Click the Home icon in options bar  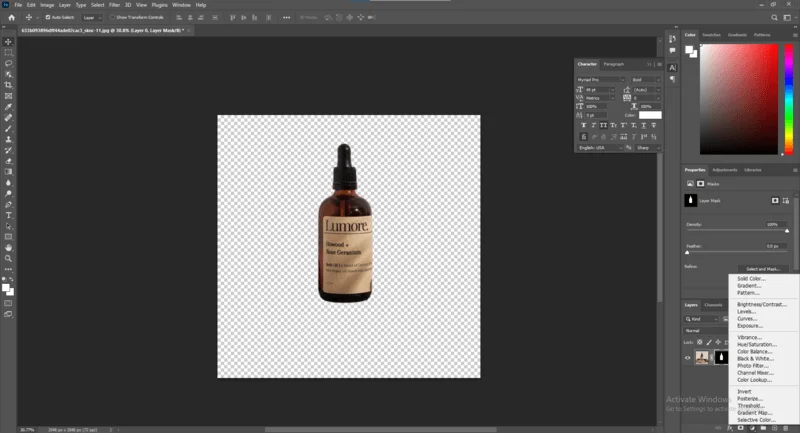click(11, 18)
